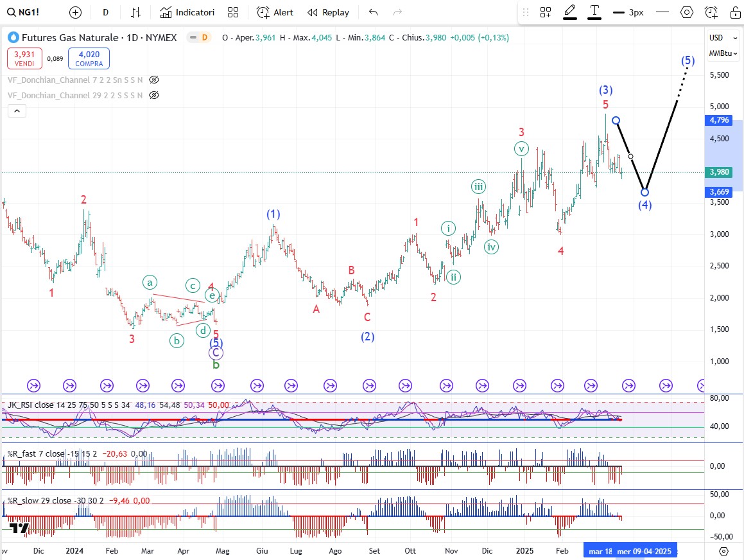744x560 pixels.
Task: Select the %R_fast indicator legend
Action: [x=52, y=453]
